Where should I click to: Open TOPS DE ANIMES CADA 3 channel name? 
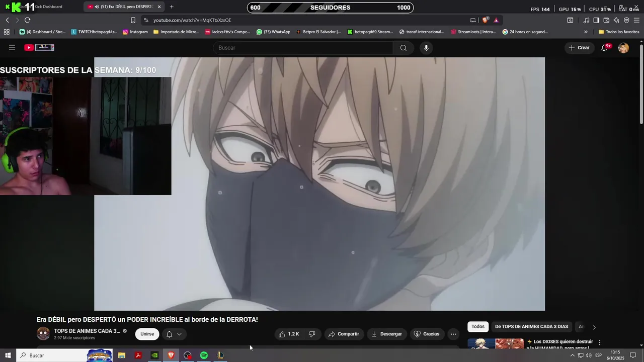[87, 331]
